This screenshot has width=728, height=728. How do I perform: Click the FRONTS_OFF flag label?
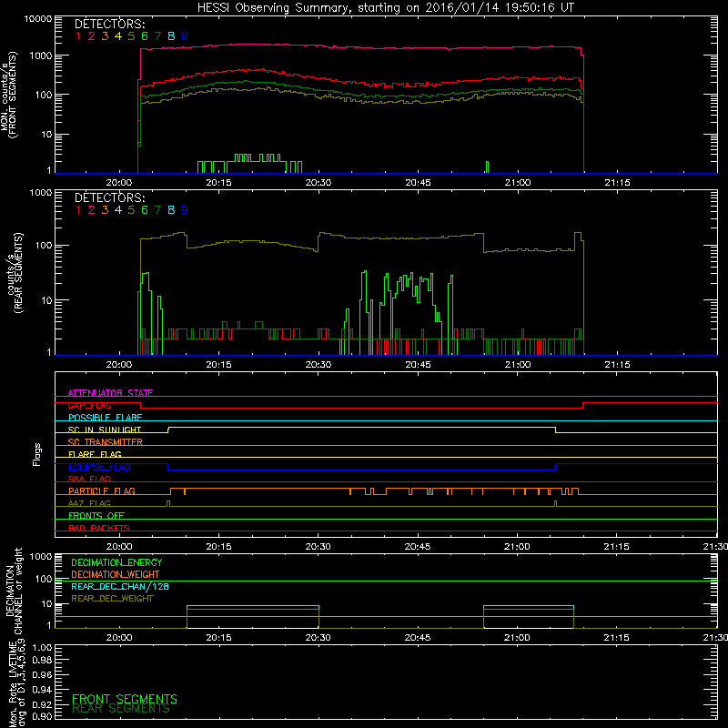[x=96, y=516]
